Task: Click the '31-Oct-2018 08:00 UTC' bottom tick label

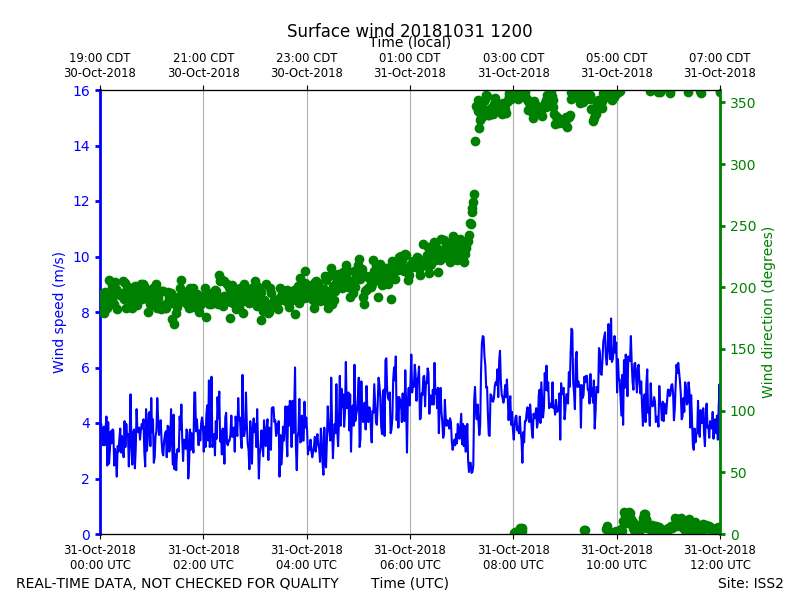Action: [x=514, y=557]
